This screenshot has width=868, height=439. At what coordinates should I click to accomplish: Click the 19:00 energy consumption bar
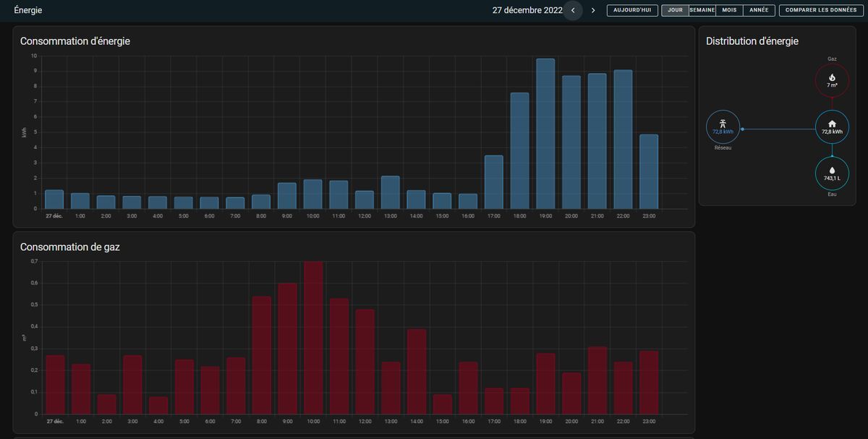545,134
